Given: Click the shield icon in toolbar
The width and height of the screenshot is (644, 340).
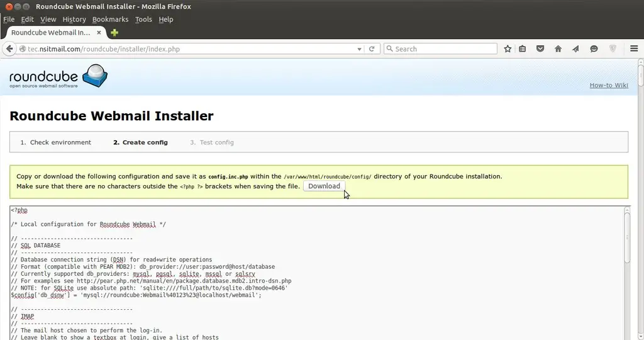Looking at the screenshot, I should [x=613, y=49].
